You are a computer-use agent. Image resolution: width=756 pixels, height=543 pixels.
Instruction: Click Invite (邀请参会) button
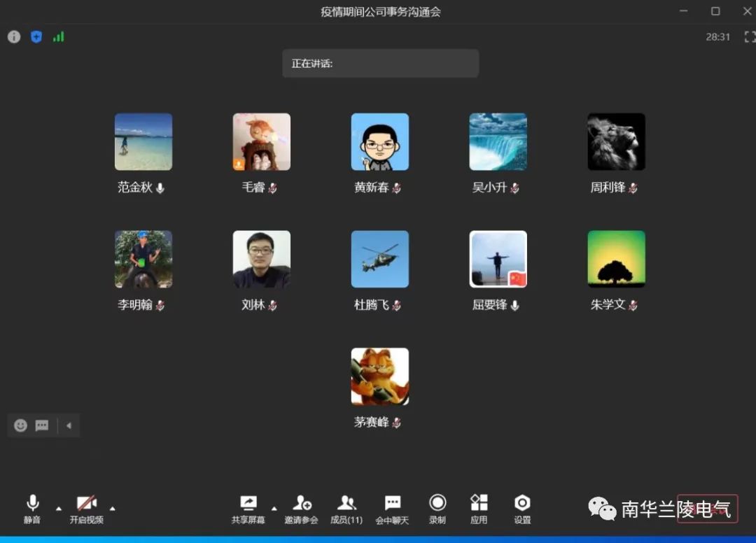coord(302,508)
